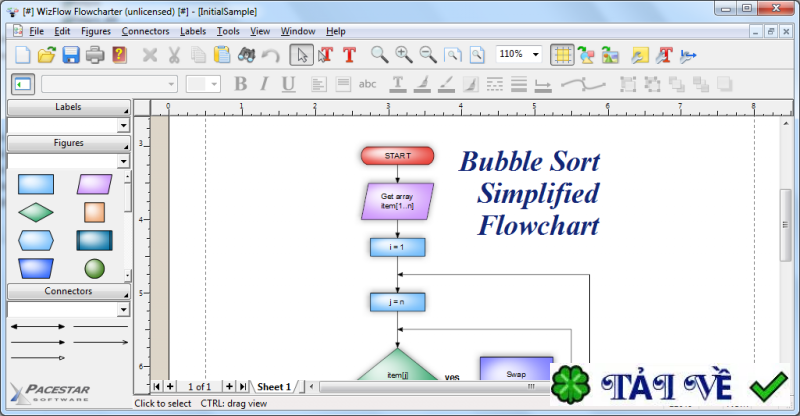Toggle italic formatting
800x416 pixels.
coord(264,84)
